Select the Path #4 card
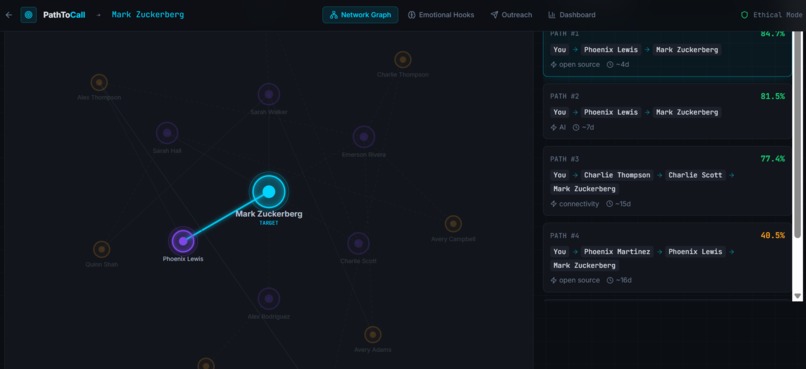This screenshot has width=806, height=369. [667, 257]
